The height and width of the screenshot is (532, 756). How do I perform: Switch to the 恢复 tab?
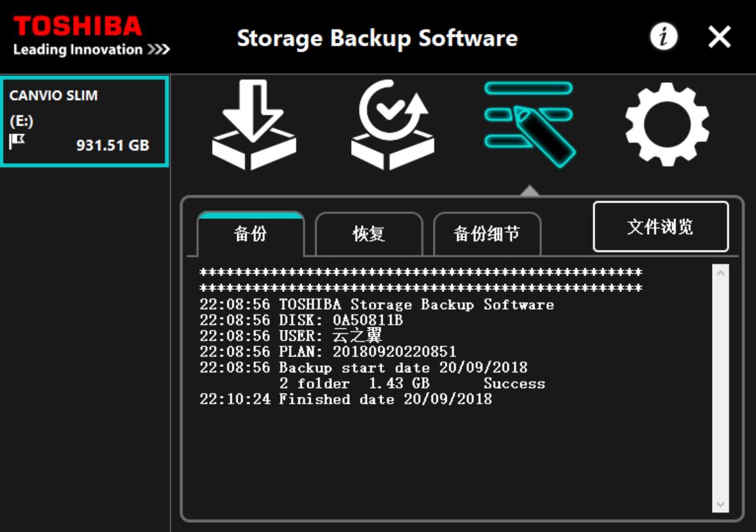point(369,234)
